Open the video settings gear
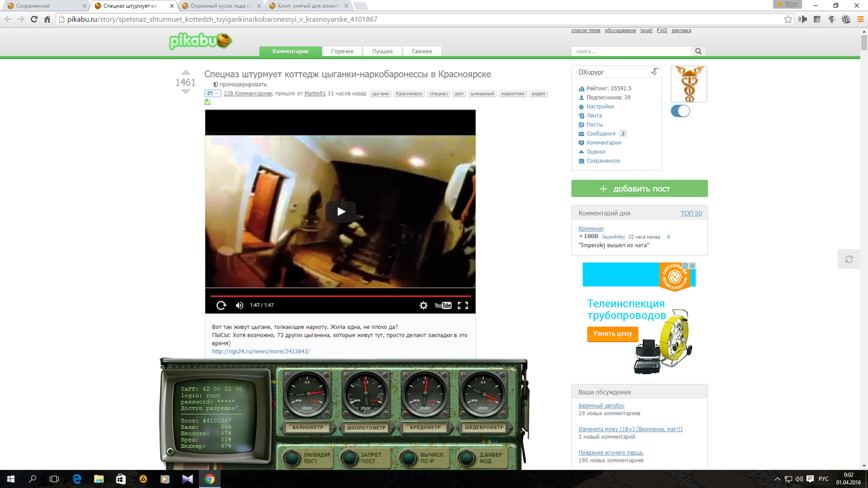This screenshot has width=868, height=488. 423,305
